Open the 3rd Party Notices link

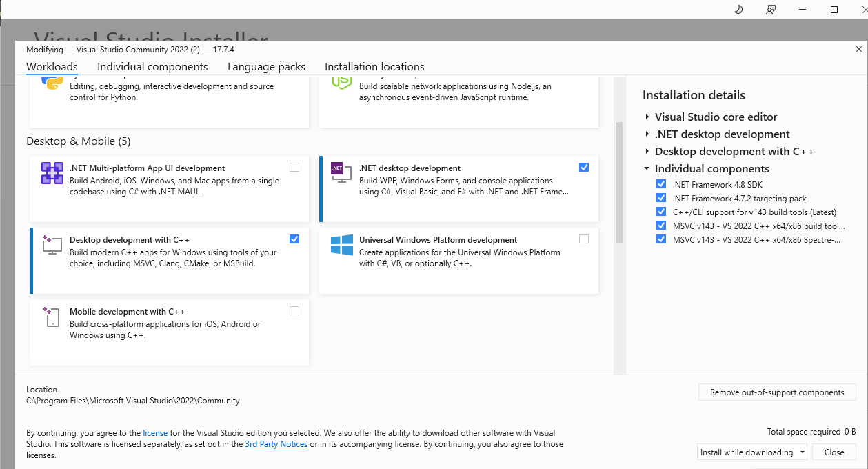click(x=276, y=444)
